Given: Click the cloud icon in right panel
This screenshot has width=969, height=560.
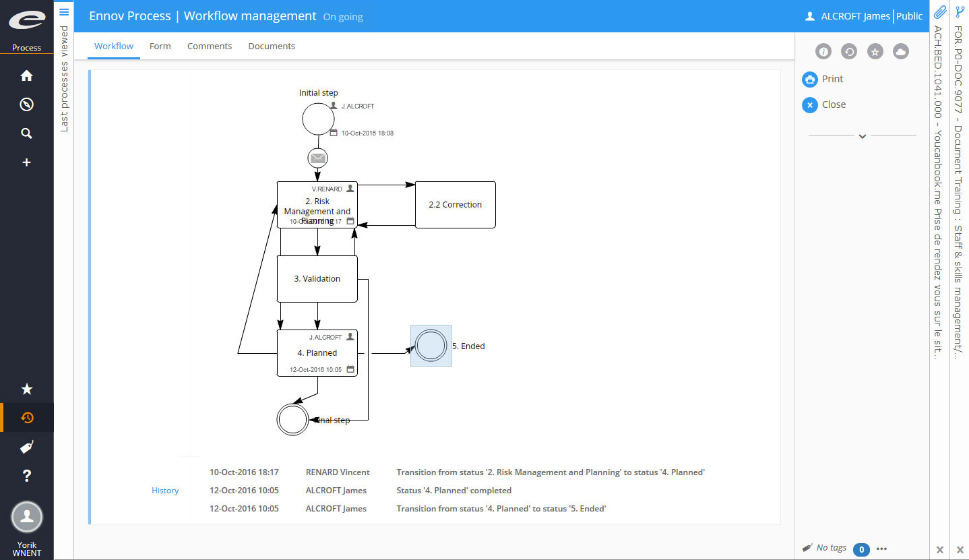Looking at the screenshot, I should pyautogui.click(x=900, y=51).
